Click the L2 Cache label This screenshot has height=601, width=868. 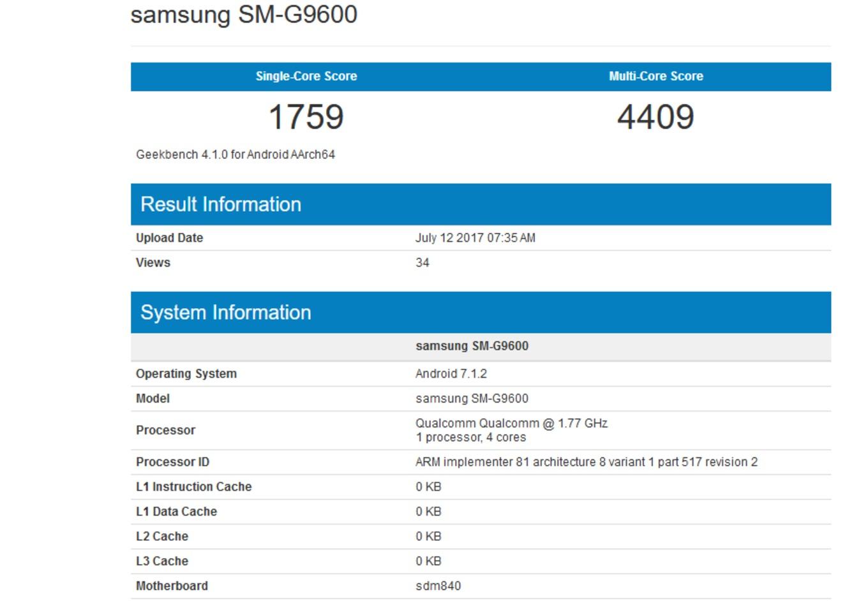(162, 537)
